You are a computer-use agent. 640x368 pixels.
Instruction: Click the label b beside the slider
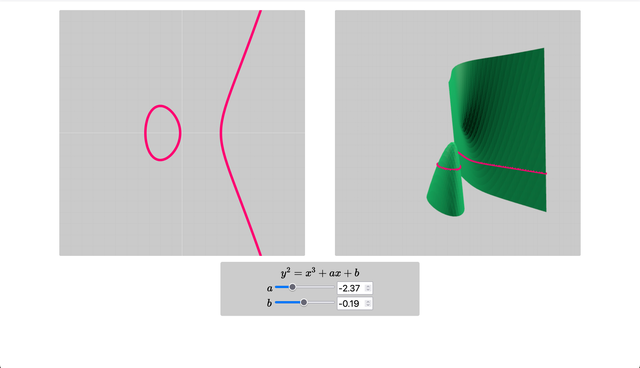point(269,303)
